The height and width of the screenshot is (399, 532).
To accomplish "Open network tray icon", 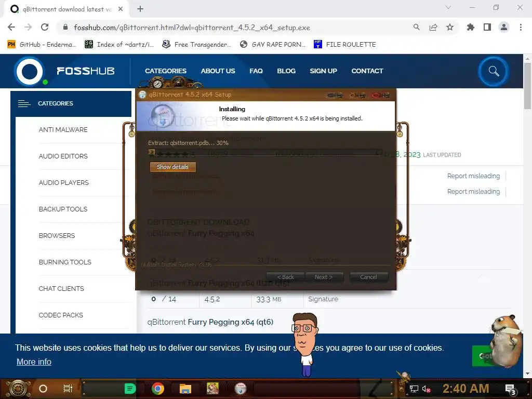I will (x=414, y=389).
